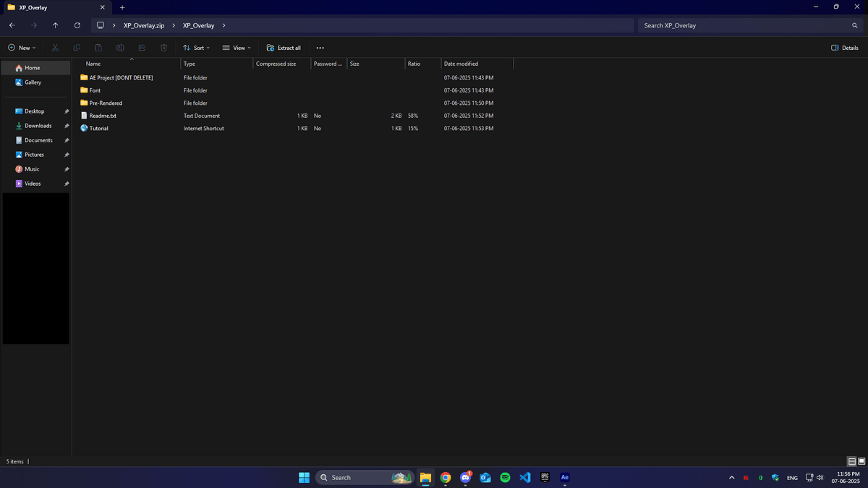The image size is (868, 488).
Task: Select the Readme.txt file
Action: [x=103, y=116]
